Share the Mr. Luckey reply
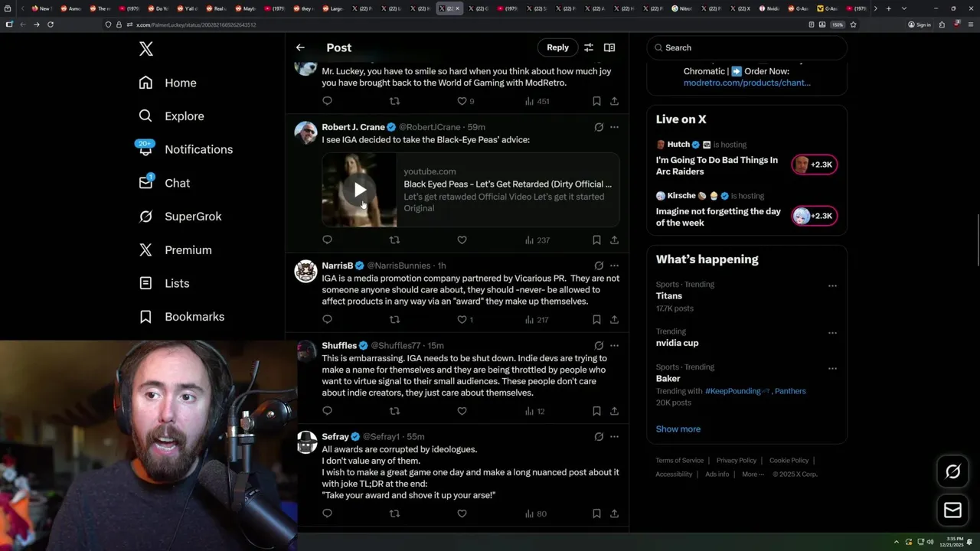This screenshot has height=551, width=980. point(614,101)
